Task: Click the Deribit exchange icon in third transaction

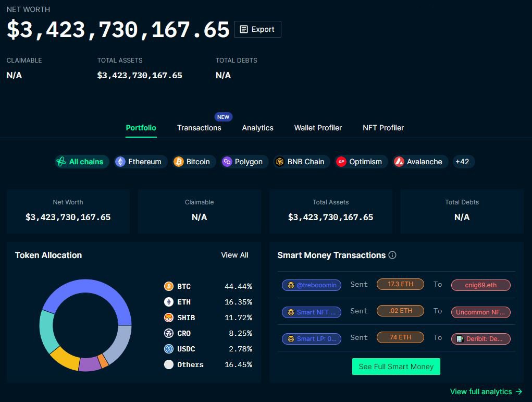Action: [x=460, y=338]
